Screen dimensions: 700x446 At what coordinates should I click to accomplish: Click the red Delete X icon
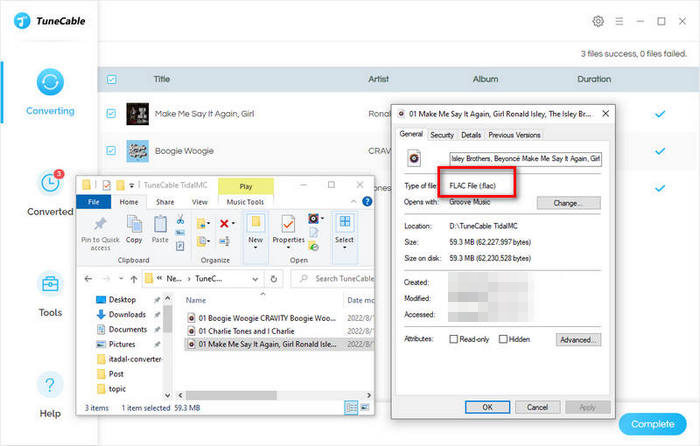tap(226, 223)
